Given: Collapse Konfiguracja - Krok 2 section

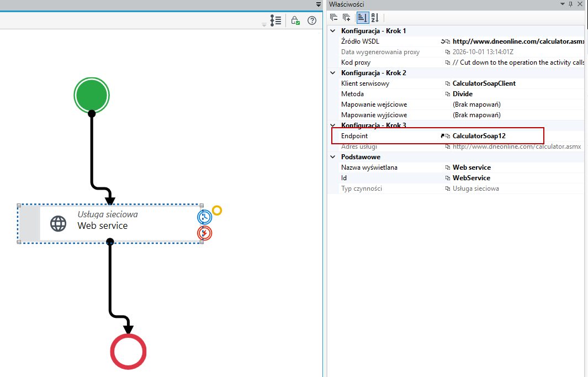Looking at the screenshot, I should (332, 73).
